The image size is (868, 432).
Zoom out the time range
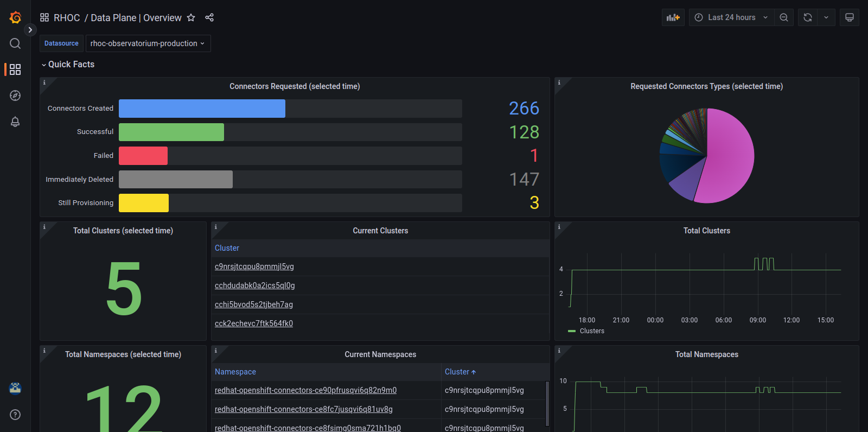coord(784,17)
